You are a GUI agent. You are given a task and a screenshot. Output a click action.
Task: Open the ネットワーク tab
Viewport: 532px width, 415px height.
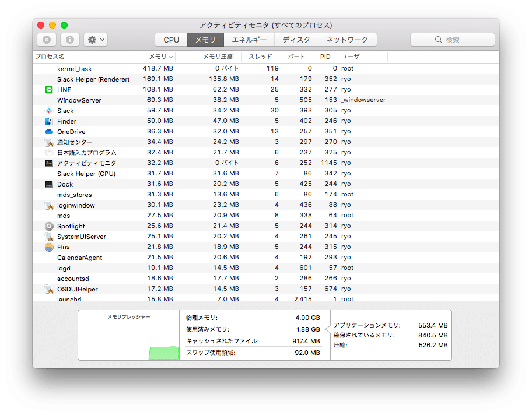[x=347, y=40]
